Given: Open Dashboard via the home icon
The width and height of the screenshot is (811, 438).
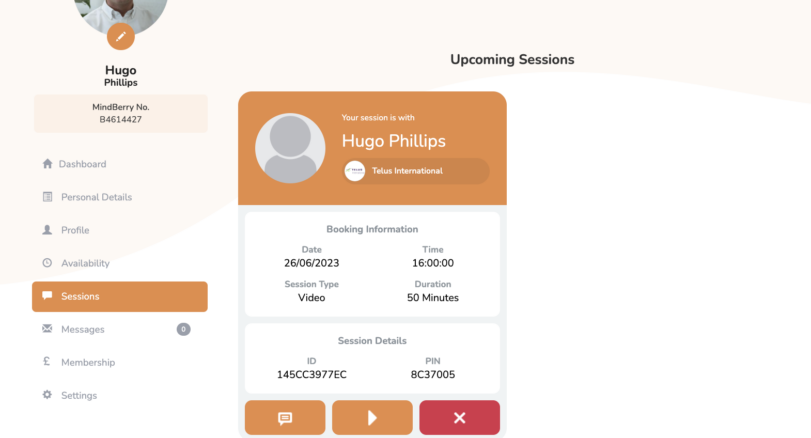Looking at the screenshot, I should (x=47, y=164).
